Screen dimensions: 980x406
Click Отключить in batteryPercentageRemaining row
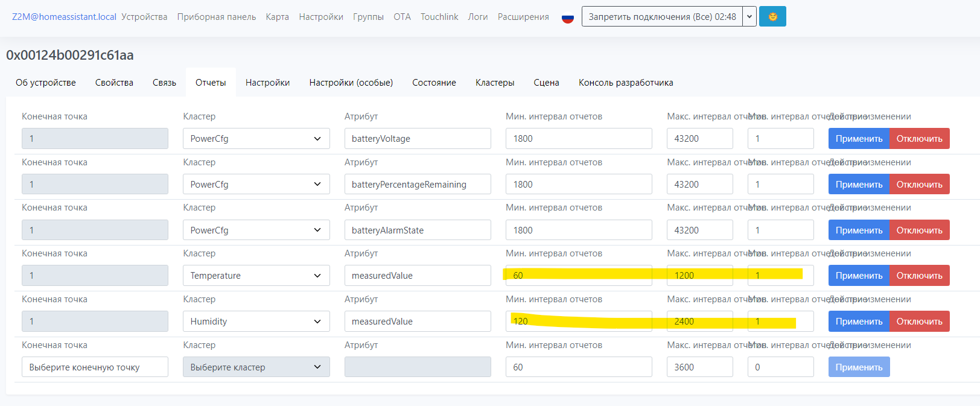[920, 185]
